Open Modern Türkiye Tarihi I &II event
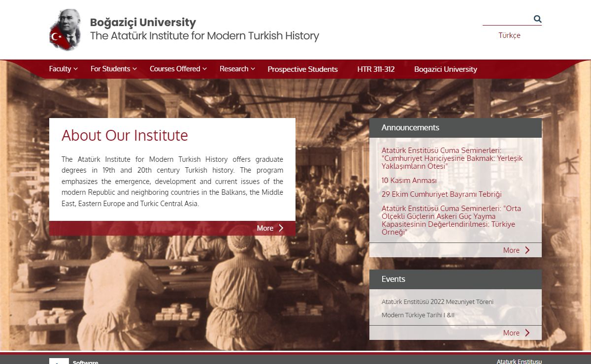 418,315
